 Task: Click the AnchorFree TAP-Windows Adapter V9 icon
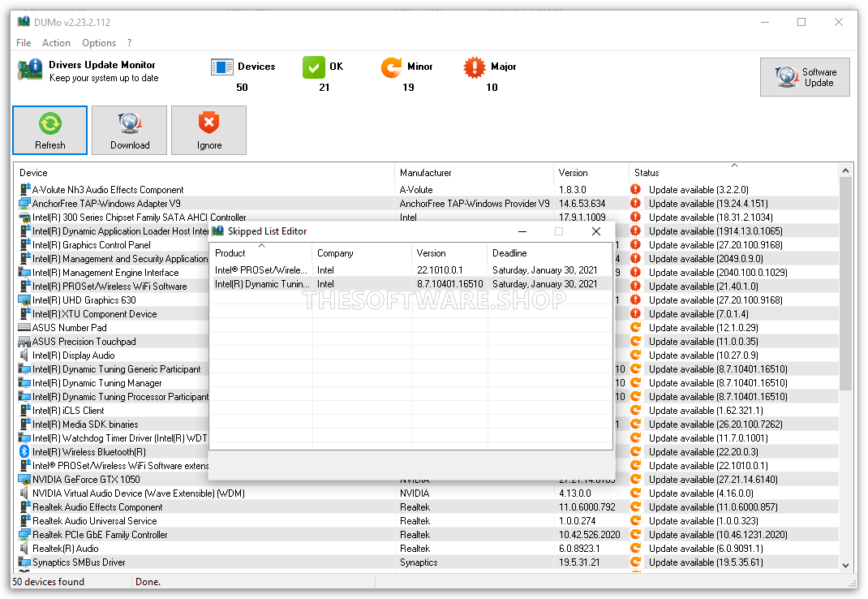(24, 204)
